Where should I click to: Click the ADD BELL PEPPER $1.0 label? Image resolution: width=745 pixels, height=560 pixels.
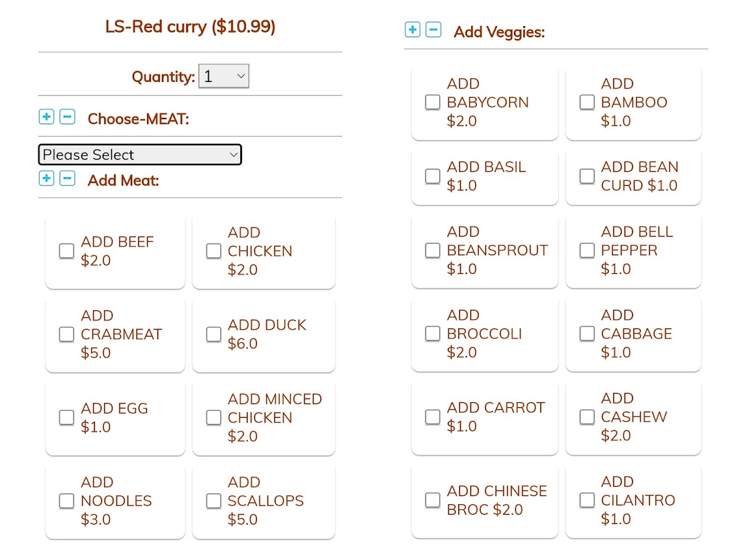636,250
